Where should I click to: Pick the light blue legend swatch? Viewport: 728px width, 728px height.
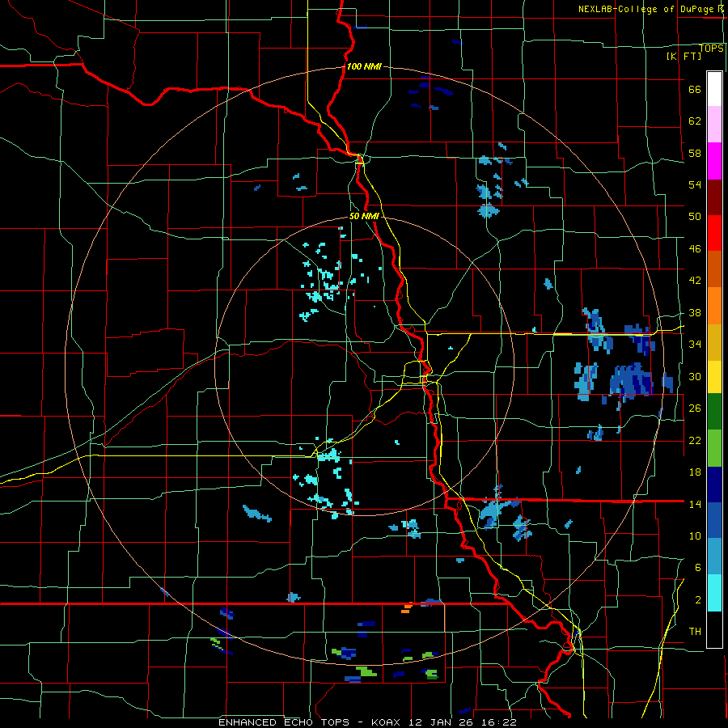(714, 557)
